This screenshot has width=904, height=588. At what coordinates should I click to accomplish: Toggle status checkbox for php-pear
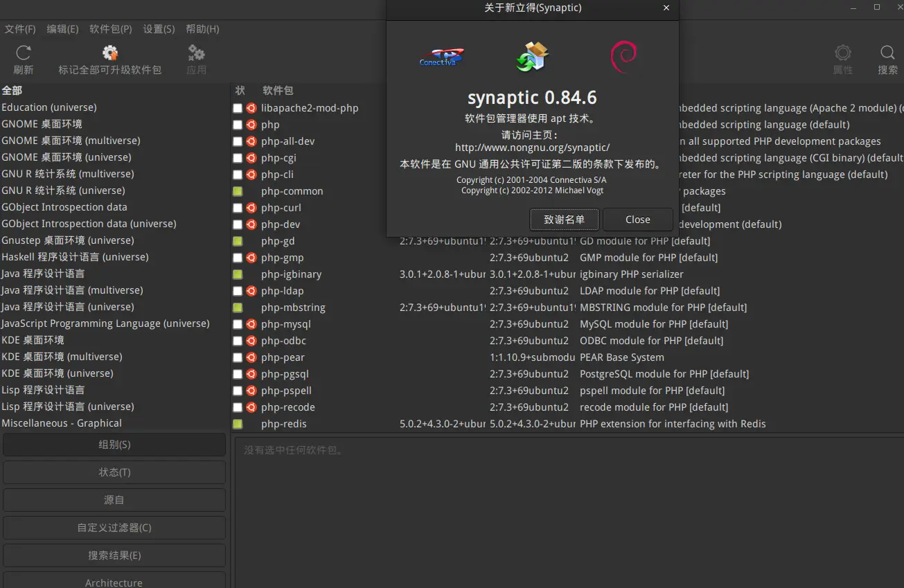click(238, 357)
